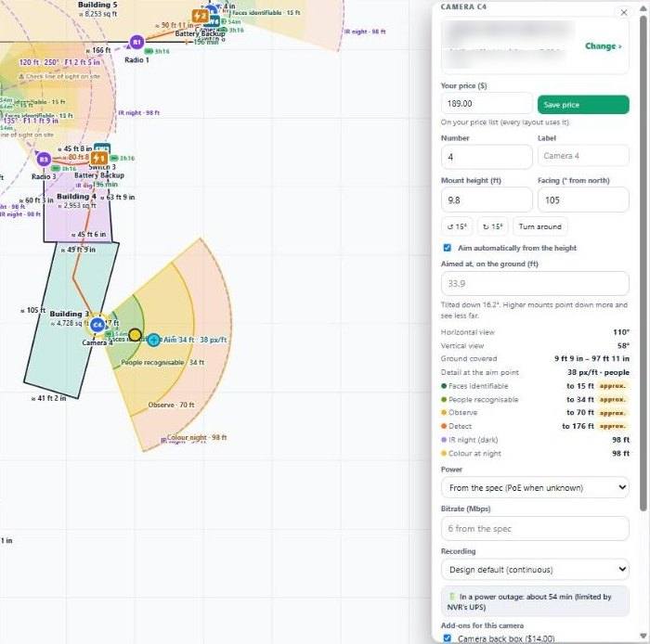The image size is (650, 644).
Task: Click the 'People recognisable · 34 ft' label
Action: click(162, 363)
